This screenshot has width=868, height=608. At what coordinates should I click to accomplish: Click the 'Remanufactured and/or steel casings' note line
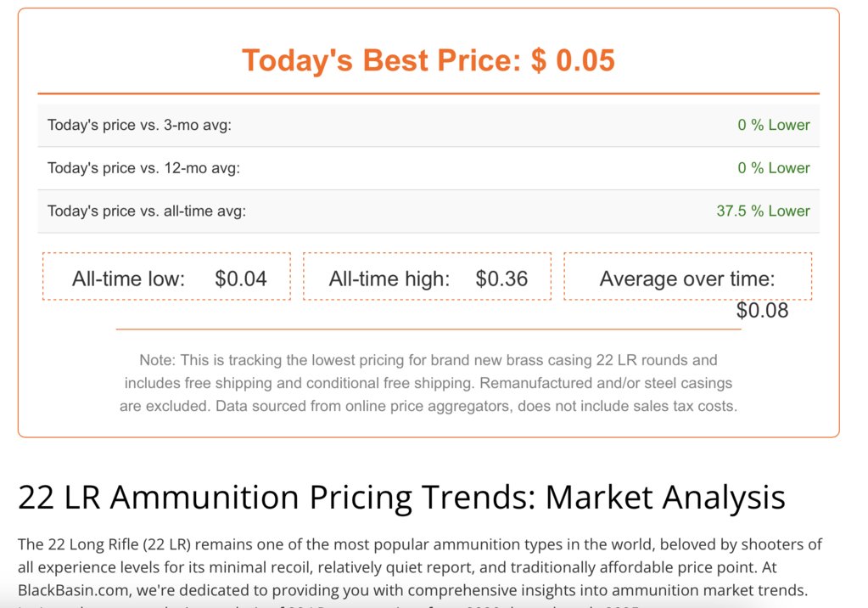[606, 383]
